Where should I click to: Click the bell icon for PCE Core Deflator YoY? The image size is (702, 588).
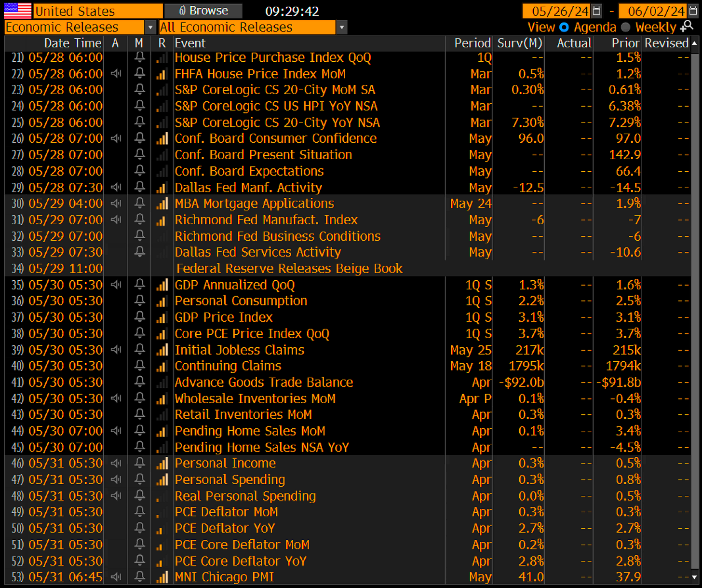pyautogui.click(x=140, y=561)
